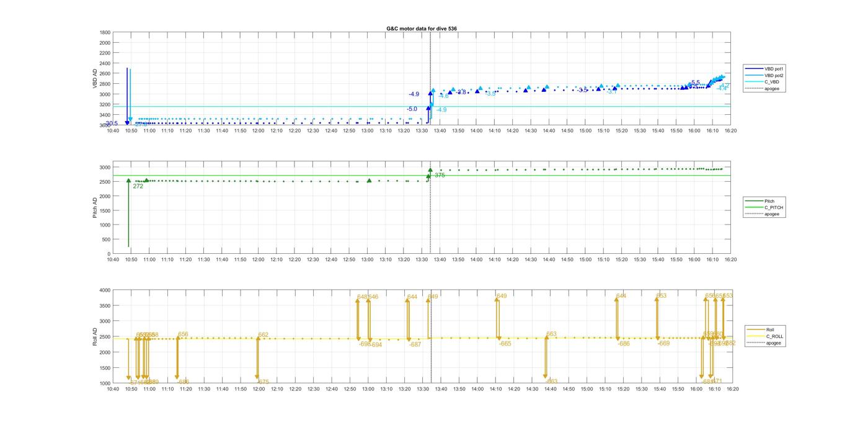Screen dimensions: 868x430
Task: Click the "-694" label in the Roll plot
Action: coord(376,344)
